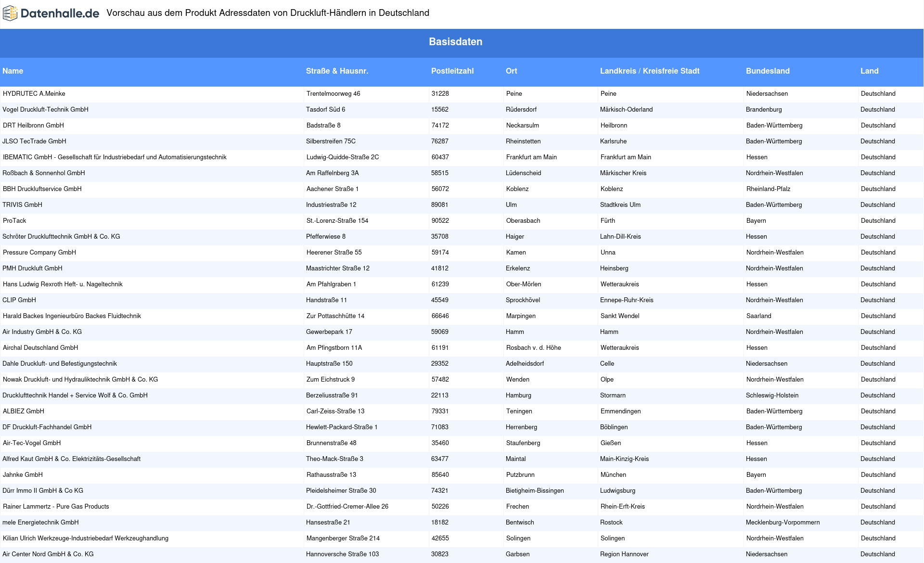
Task: Click the district Märkisch-Oderland
Action: pyautogui.click(x=627, y=110)
